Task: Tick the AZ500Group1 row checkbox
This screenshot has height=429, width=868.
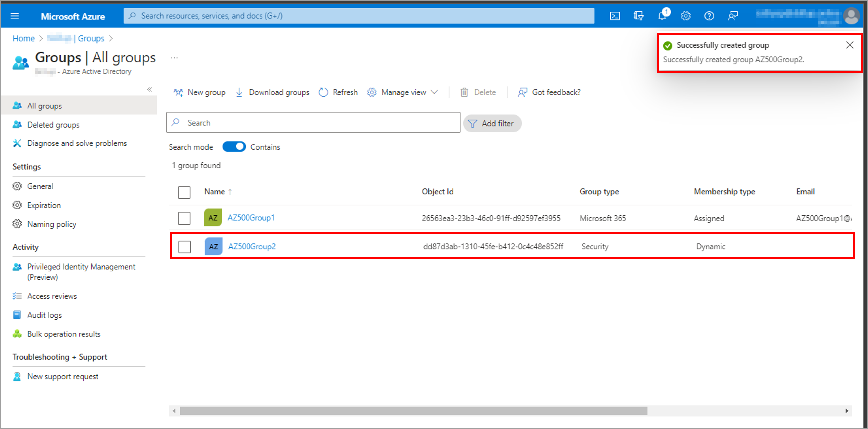Action: [x=184, y=218]
